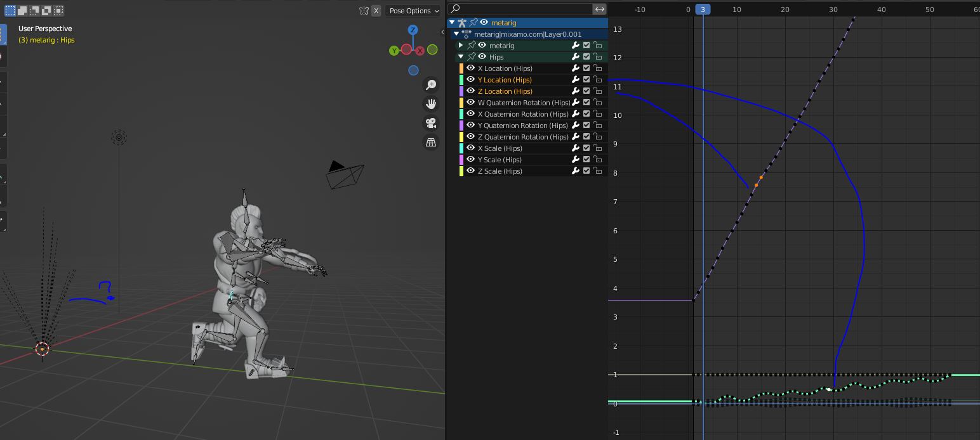Click the Z axis handle on the navigation gizmo

pyautogui.click(x=413, y=30)
